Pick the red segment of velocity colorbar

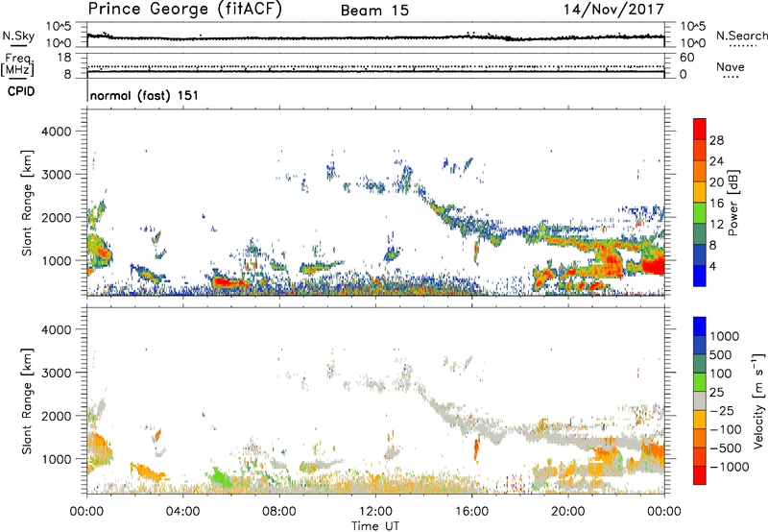coord(700,475)
